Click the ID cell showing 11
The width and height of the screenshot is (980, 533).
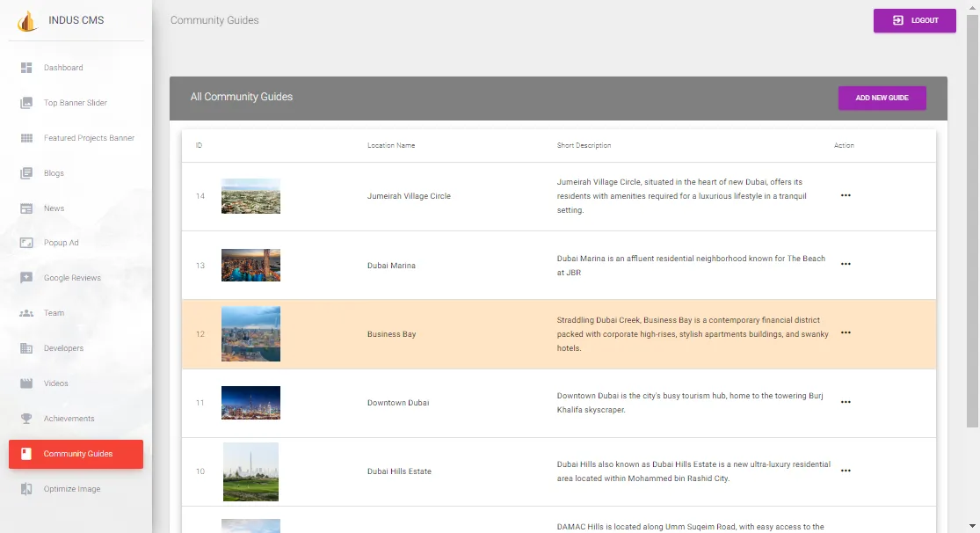(x=200, y=402)
